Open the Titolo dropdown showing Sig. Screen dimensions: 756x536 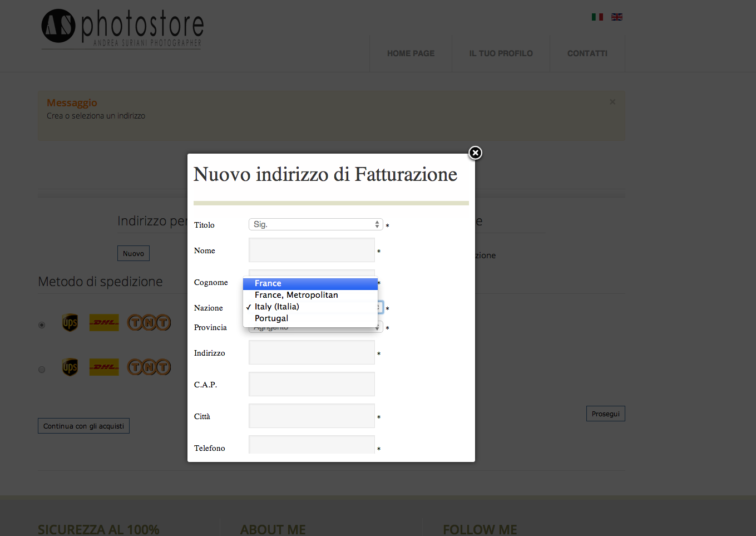pos(315,224)
